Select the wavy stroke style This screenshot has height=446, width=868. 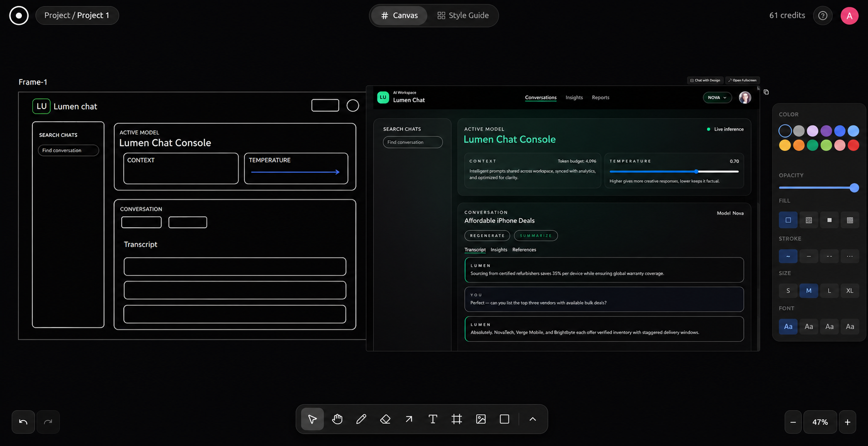788,256
